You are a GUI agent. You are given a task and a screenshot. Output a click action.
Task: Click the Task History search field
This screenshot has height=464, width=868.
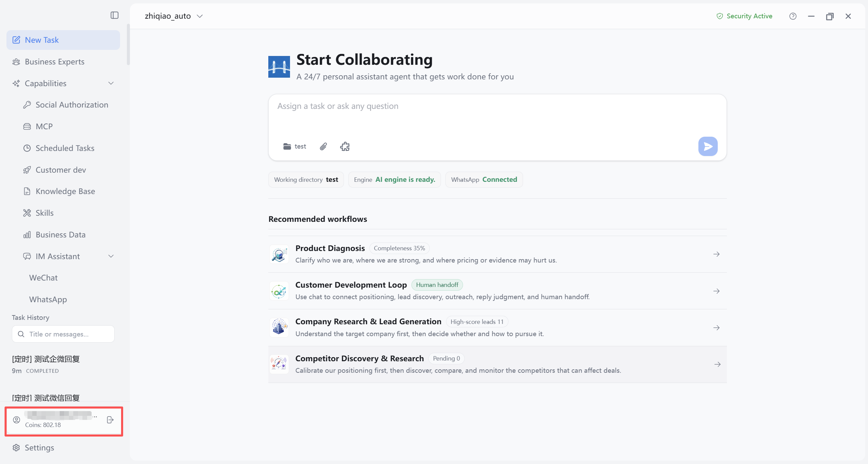click(63, 334)
